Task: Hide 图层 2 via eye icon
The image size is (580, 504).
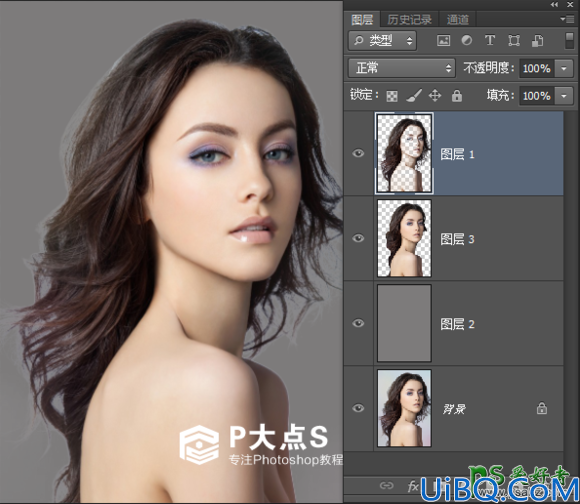Action: tap(358, 323)
